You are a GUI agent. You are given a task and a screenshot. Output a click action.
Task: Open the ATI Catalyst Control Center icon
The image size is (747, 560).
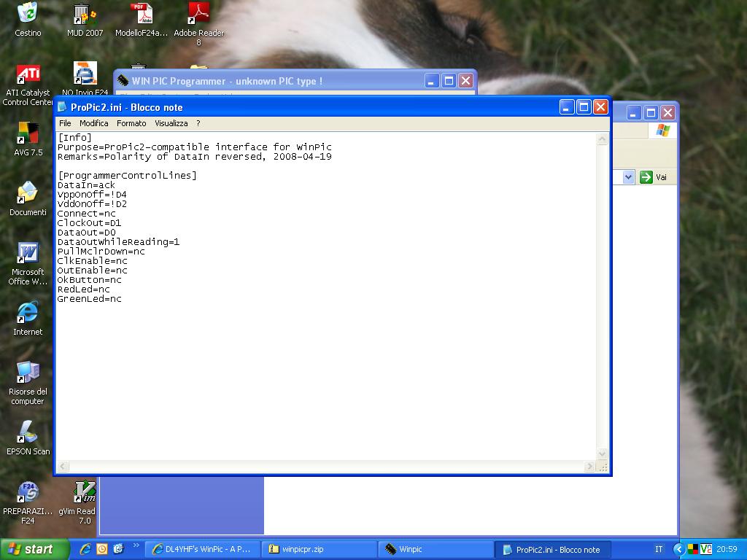(28, 74)
